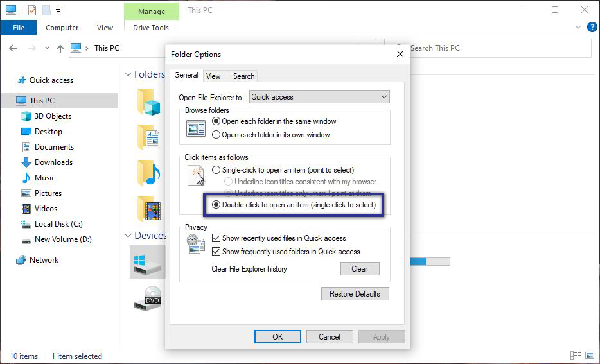
Task: Click the Search This PC field
Action: pos(488,48)
